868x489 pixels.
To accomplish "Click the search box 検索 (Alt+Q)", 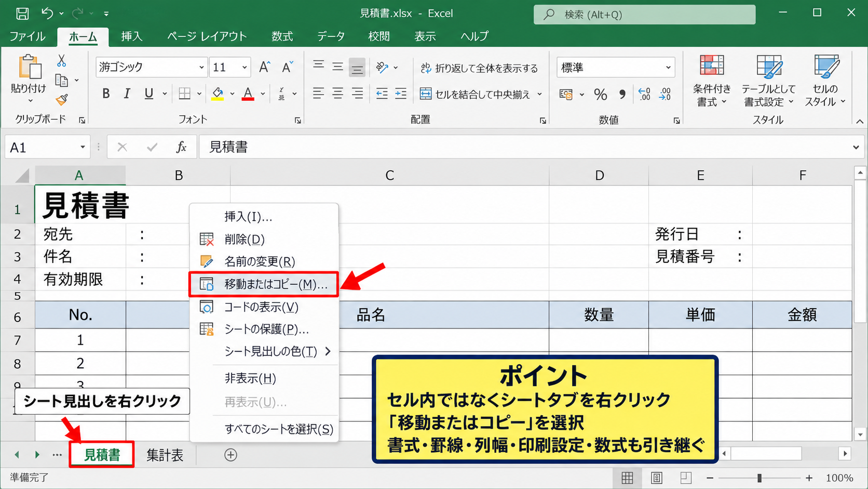I will click(644, 15).
